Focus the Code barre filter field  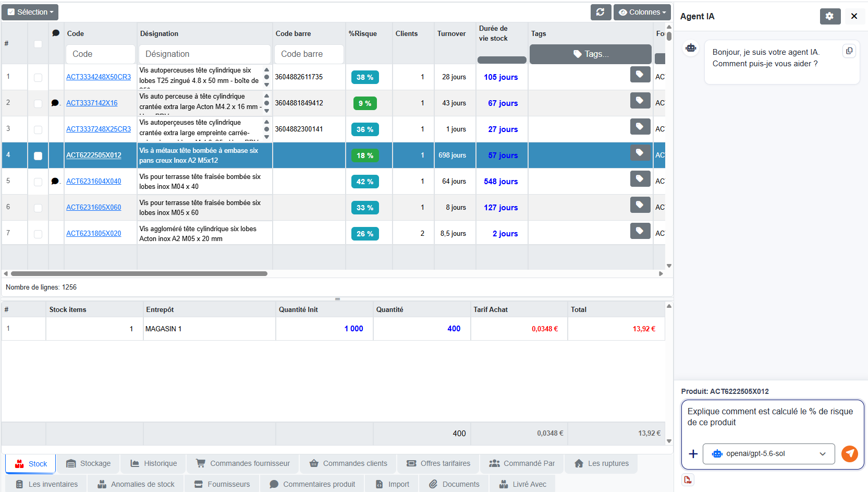(309, 54)
